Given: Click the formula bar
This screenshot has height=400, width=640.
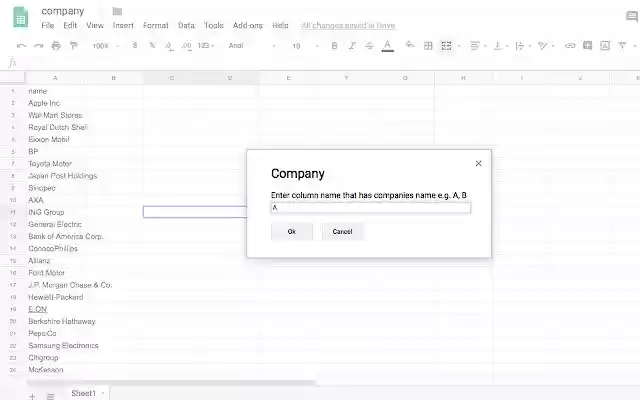Looking at the screenshot, I should click(x=327, y=62).
